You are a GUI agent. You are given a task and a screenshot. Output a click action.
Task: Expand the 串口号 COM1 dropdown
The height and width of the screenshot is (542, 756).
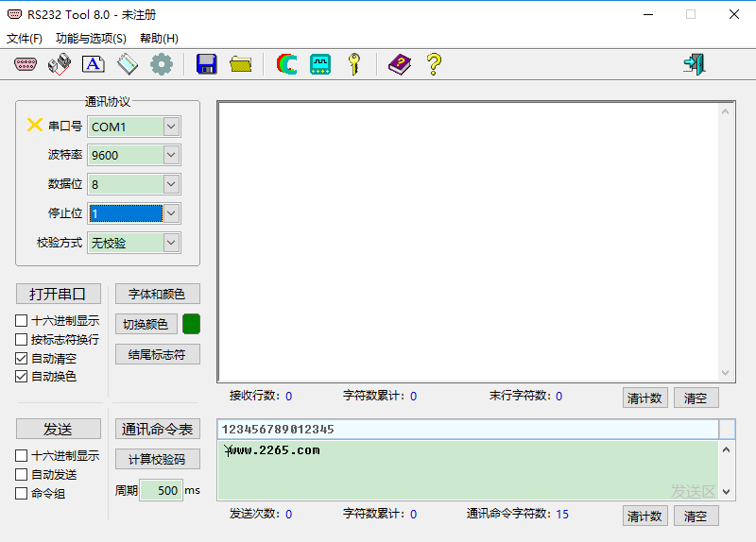pos(171,127)
